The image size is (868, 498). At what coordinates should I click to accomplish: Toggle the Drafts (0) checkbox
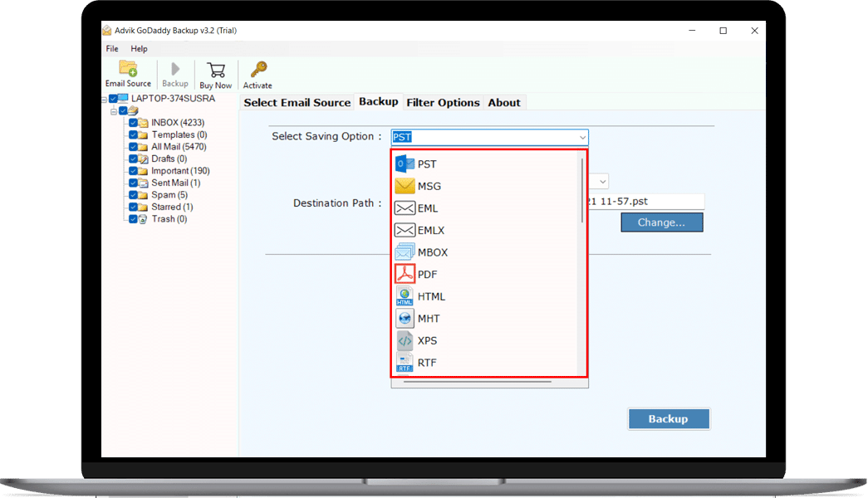(134, 159)
